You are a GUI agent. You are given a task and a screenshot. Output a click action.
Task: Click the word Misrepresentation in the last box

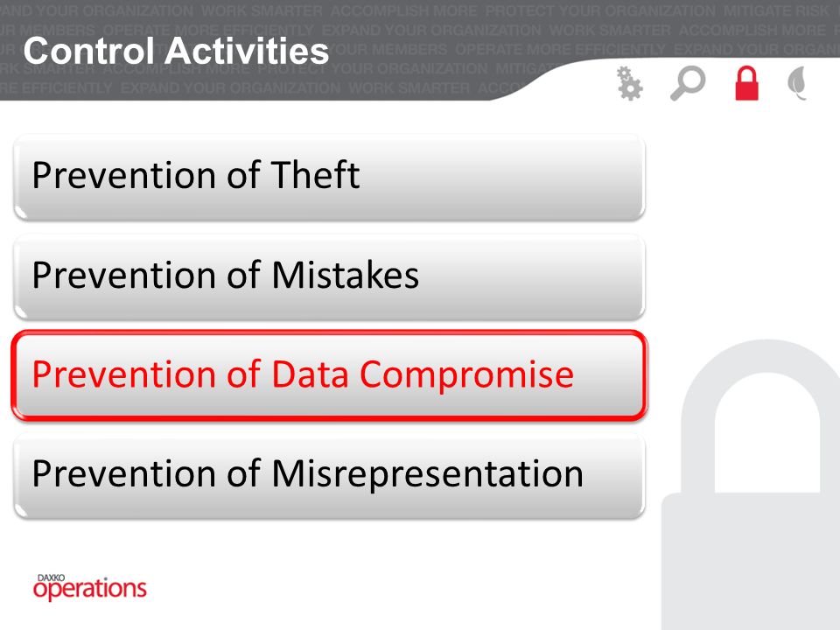[x=428, y=474]
